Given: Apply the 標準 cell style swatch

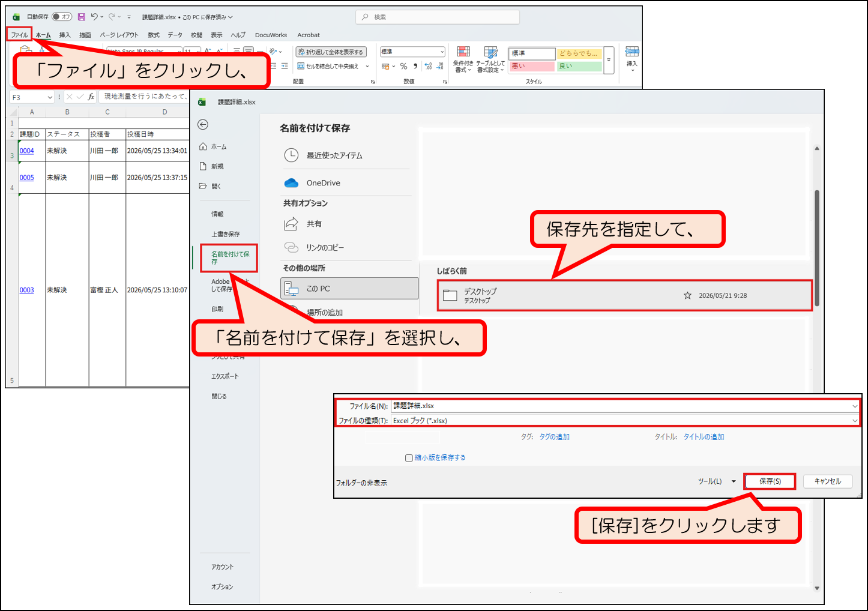Looking at the screenshot, I should (x=532, y=53).
